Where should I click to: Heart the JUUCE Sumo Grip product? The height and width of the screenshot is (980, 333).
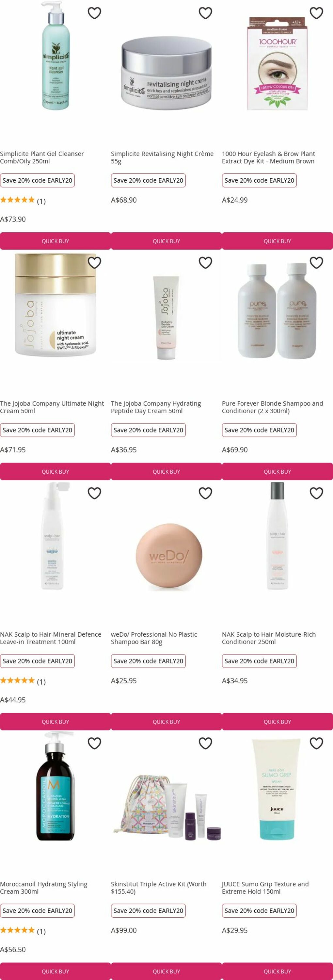pyautogui.click(x=316, y=743)
